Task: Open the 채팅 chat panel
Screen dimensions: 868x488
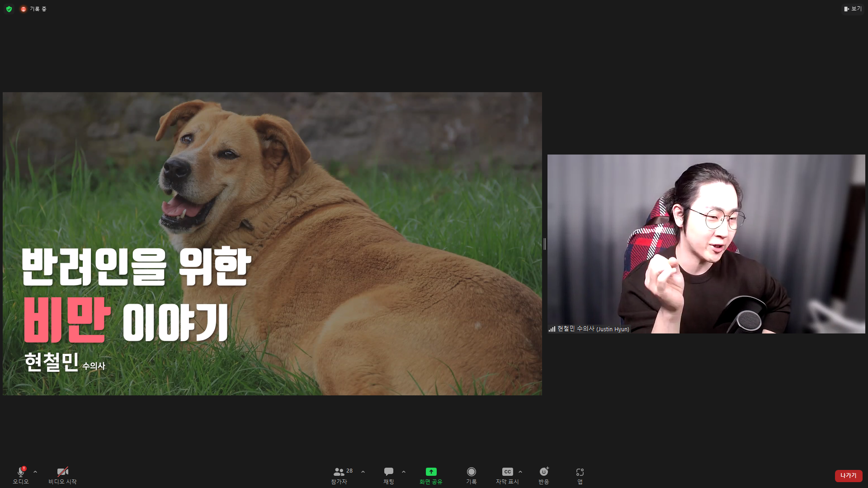Action: coord(389,475)
